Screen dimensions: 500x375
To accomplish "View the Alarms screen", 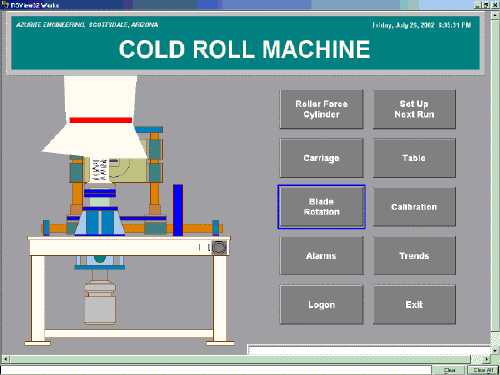I will pos(321,256).
